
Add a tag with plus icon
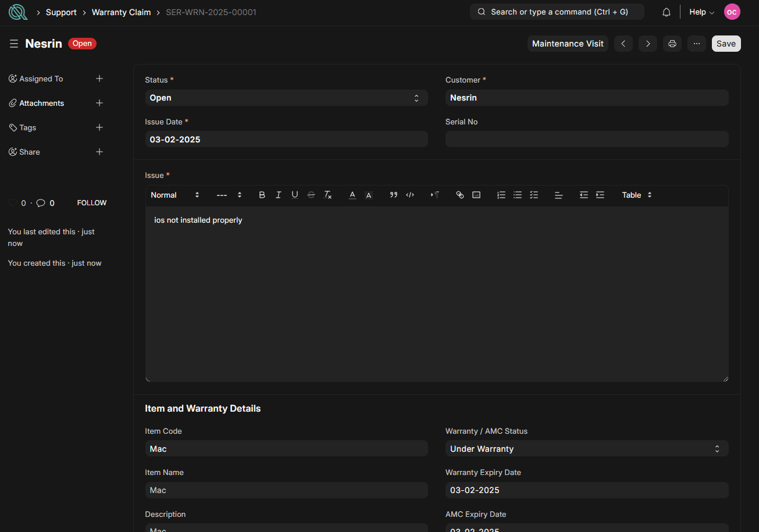pyautogui.click(x=99, y=127)
